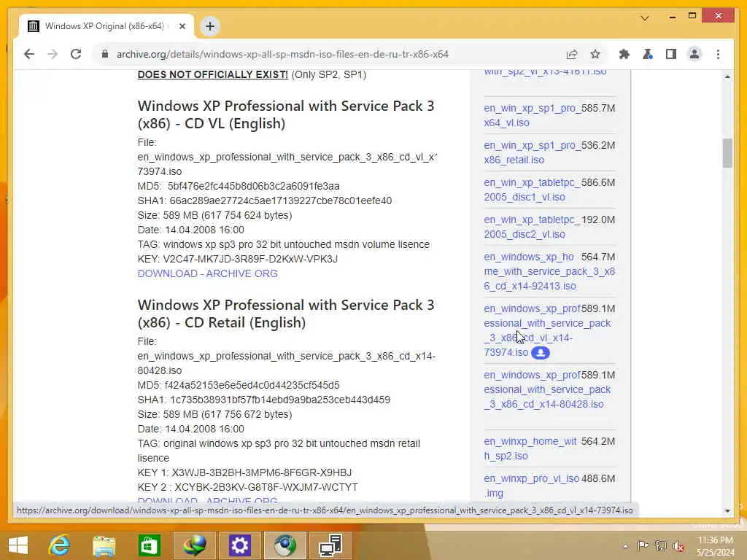
Task: Open the taskbar clock 11:36 PM
Action: tap(715, 546)
